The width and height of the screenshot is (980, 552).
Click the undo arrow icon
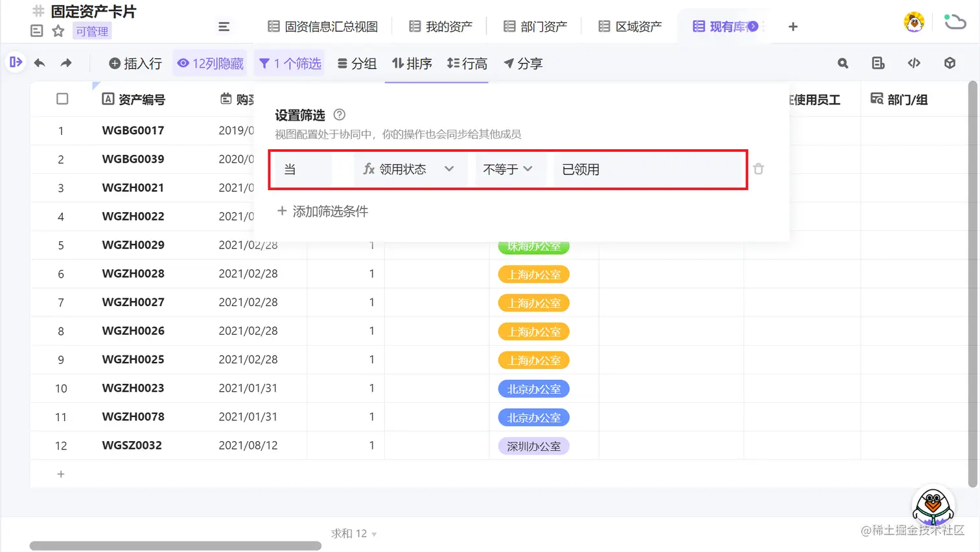point(39,63)
